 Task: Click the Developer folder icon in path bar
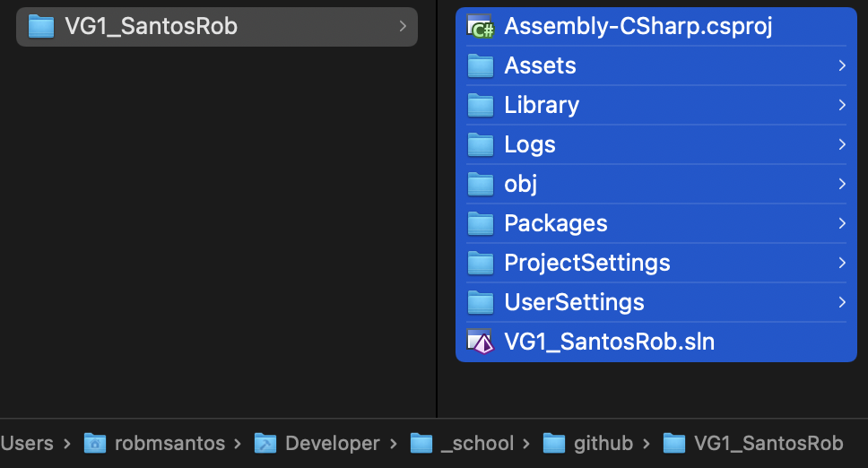pyautogui.click(x=265, y=443)
